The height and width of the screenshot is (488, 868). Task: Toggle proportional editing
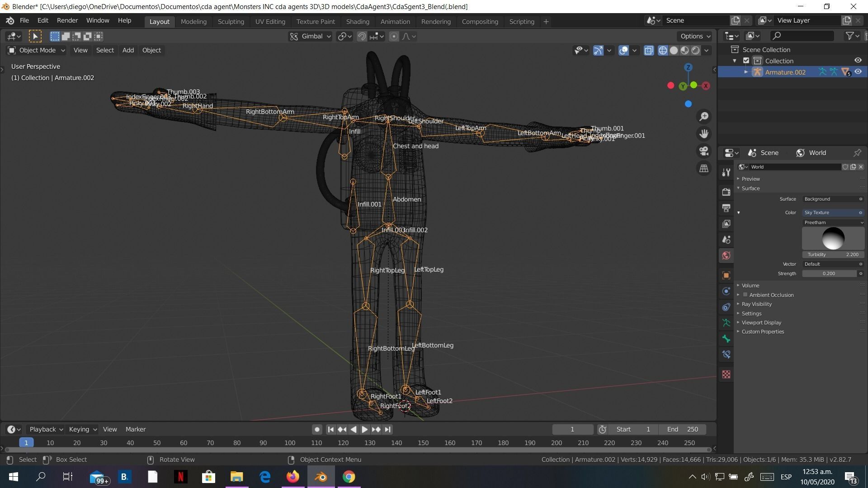pos(394,36)
